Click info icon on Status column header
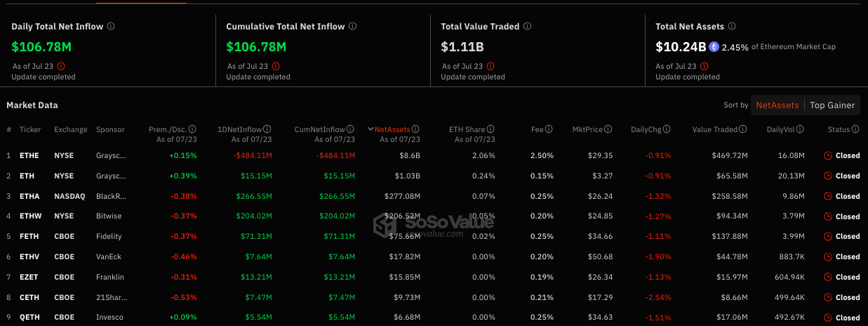868x326 pixels. (856, 129)
